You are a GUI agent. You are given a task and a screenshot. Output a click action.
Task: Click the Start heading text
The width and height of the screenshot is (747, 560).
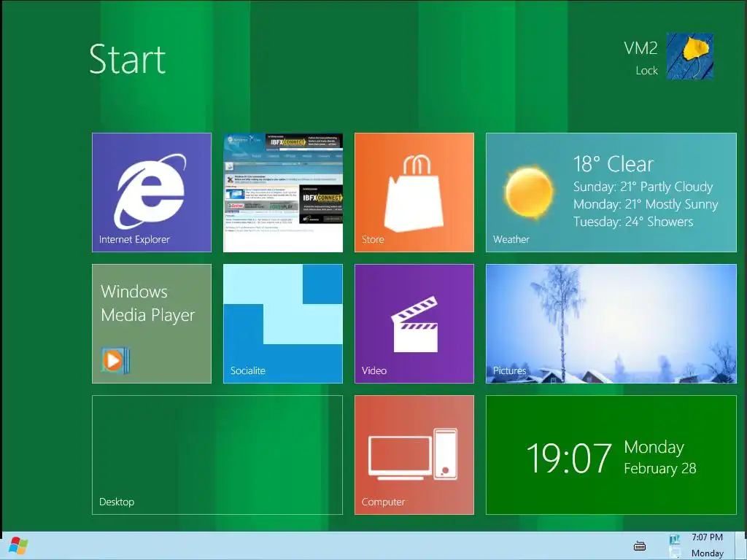127,59
